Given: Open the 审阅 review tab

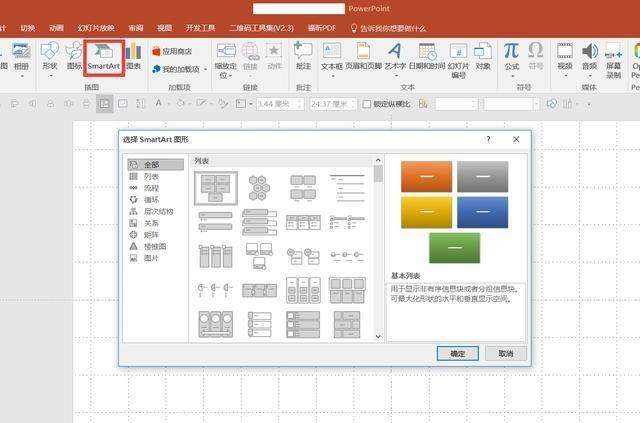Looking at the screenshot, I should (136, 28).
